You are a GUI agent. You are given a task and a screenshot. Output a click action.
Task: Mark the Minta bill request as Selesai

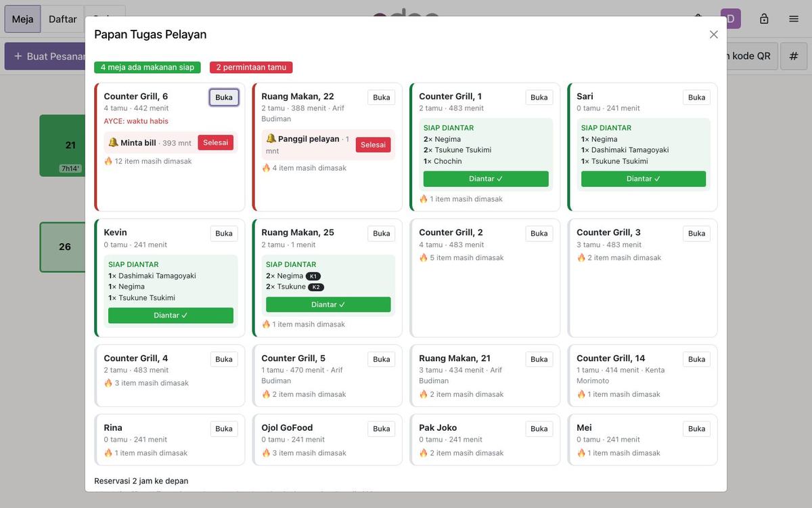[216, 143]
